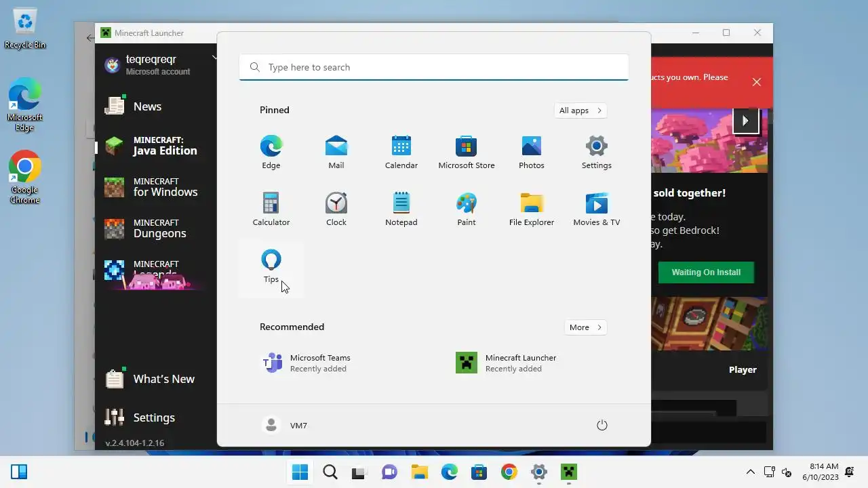Launch Calculator app
Viewport: 868px width, 488px height.
tap(271, 209)
